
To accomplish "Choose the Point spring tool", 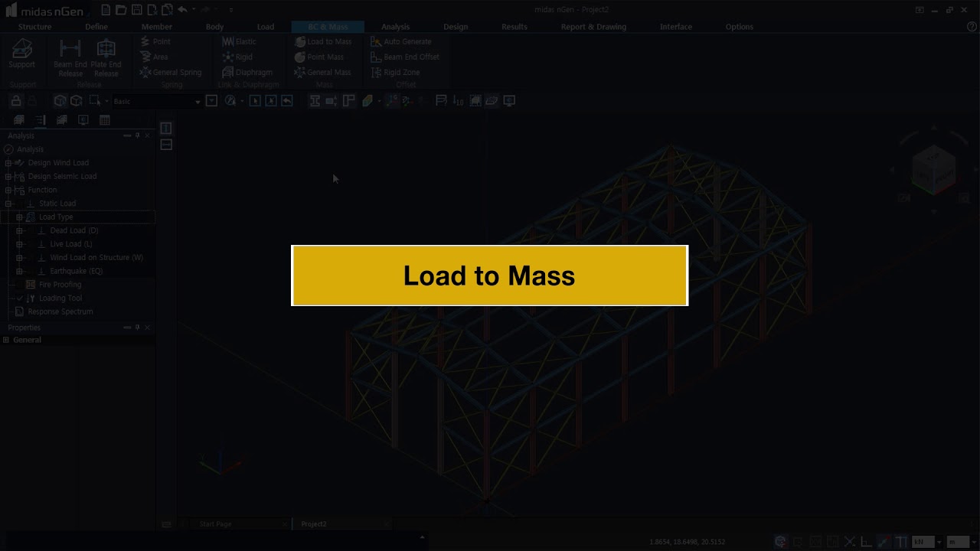I will coord(155,41).
